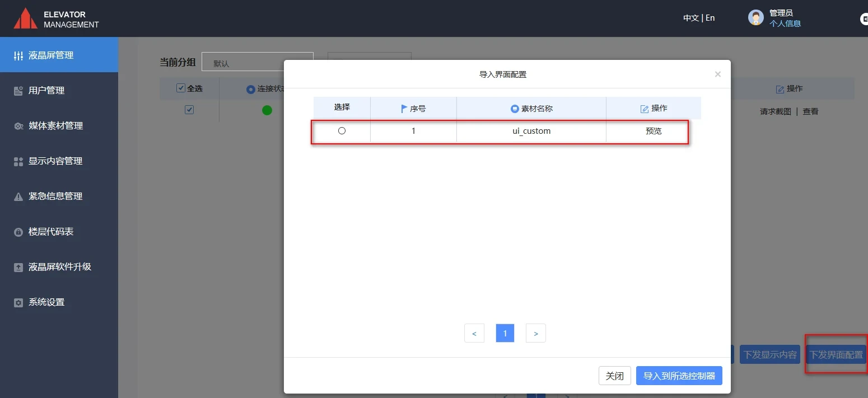Click the 序号 column header text
Viewport: 868px width, 398px height.
(418, 109)
